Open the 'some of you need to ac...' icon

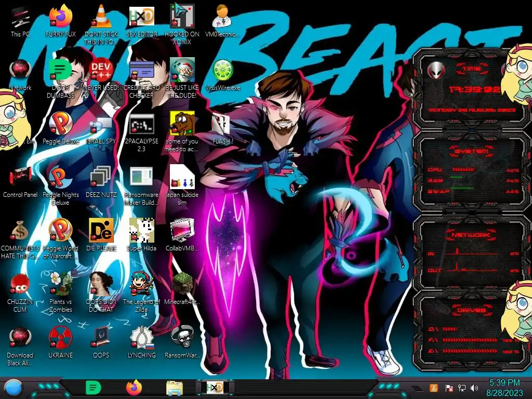(182, 132)
